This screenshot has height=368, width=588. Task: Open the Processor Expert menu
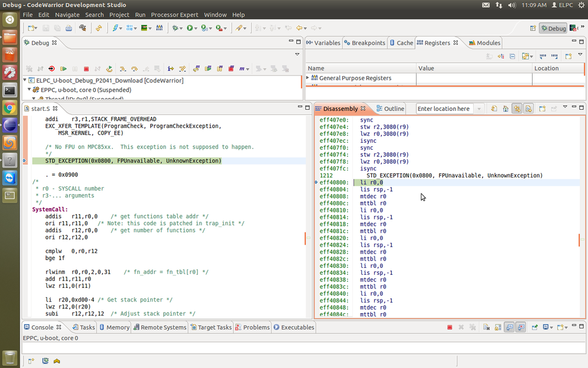click(175, 15)
